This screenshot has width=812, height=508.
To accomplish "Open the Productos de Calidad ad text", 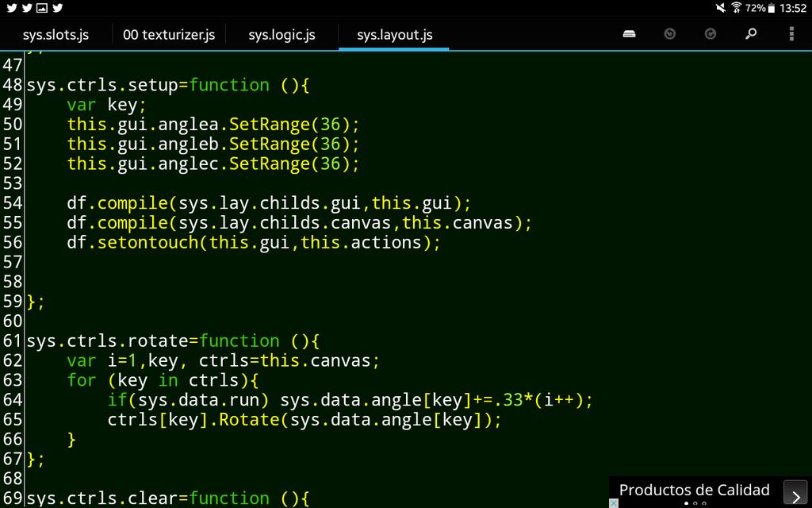I will 695,490.
